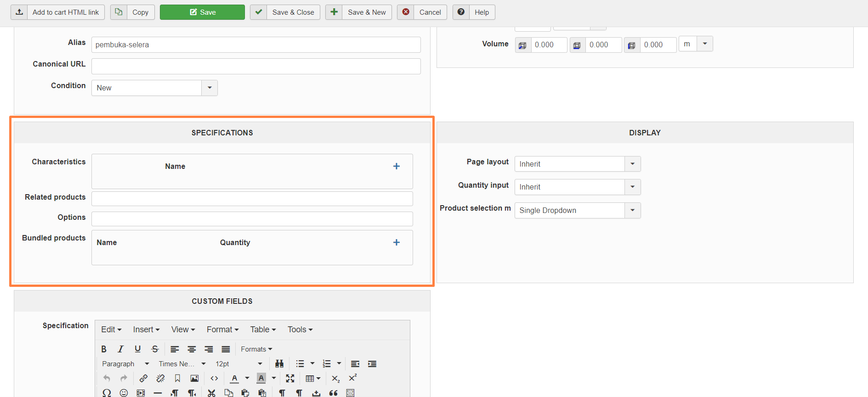The height and width of the screenshot is (397, 868).
Task: Toggle fullscreen editor mode
Action: pos(290,378)
